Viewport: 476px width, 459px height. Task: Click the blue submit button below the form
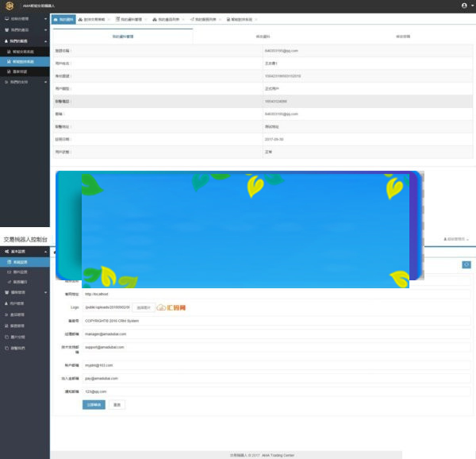tap(94, 404)
